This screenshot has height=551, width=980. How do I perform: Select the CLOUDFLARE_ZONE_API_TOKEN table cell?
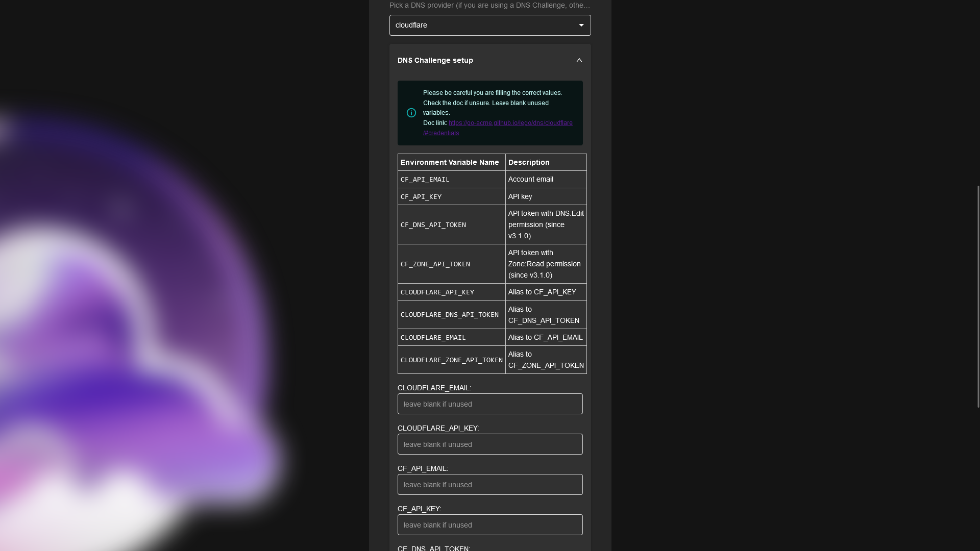[452, 360]
